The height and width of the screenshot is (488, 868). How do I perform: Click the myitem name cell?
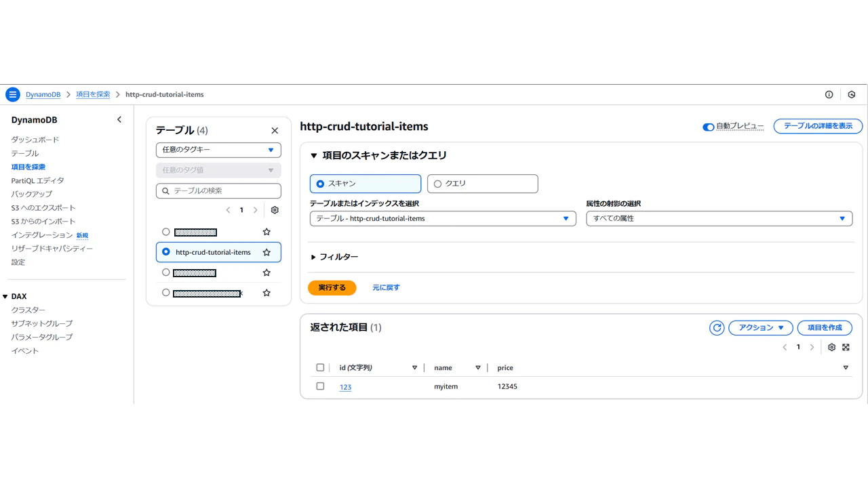click(446, 387)
